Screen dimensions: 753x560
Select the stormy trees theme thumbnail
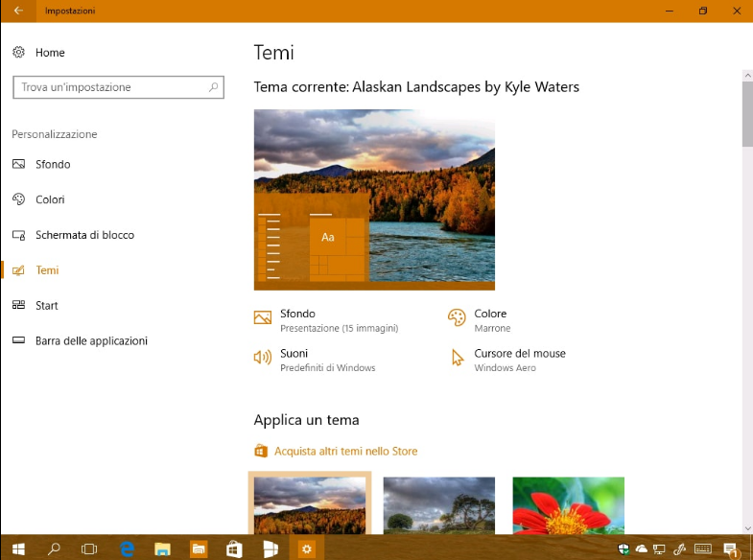click(x=439, y=505)
